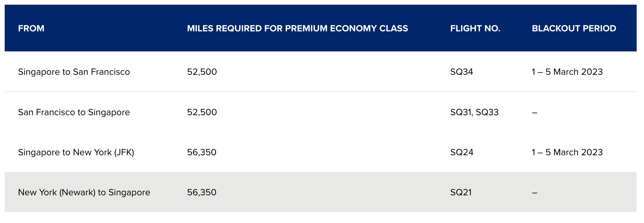Image resolution: width=644 pixels, height=223 pixels.
Task: Select the Singapore to New York (JFK) route
Action: tap(76, 152)
